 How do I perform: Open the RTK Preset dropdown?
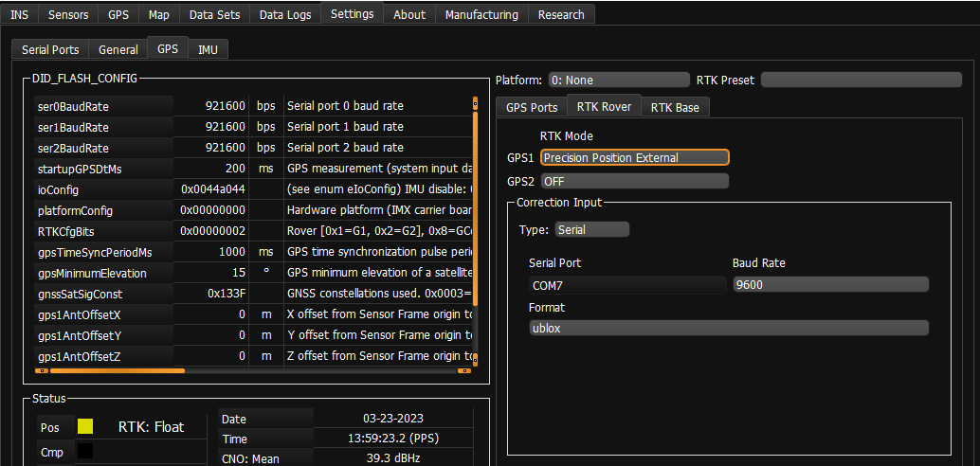click(861, 80)
